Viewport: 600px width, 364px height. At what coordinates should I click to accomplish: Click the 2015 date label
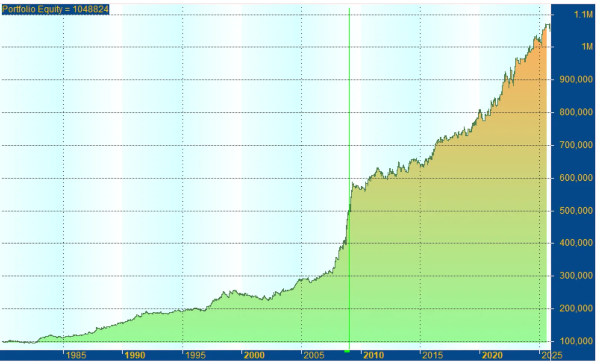click(433, 355)
